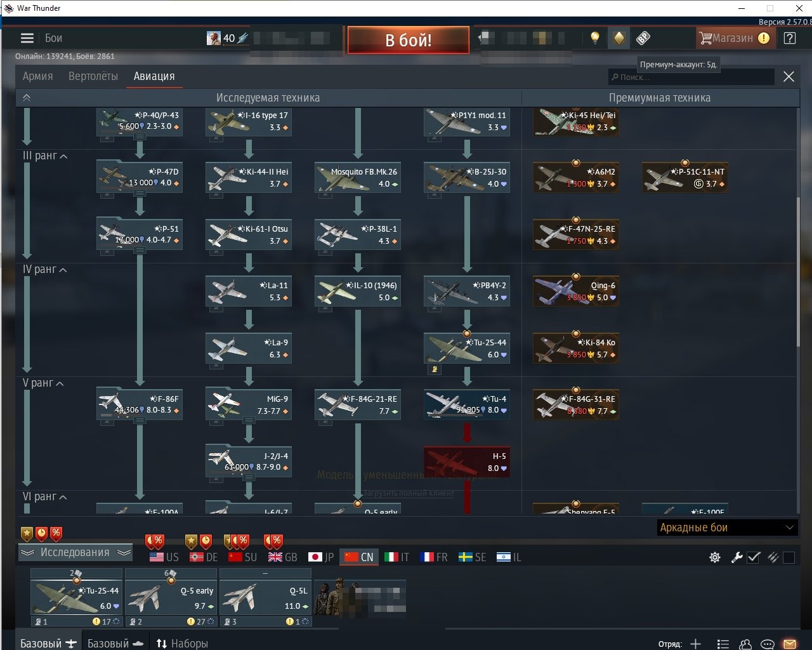812x650 pixels.
Task: Click the double-chevron collapse all ranks icon
Action: click(27, 98)
